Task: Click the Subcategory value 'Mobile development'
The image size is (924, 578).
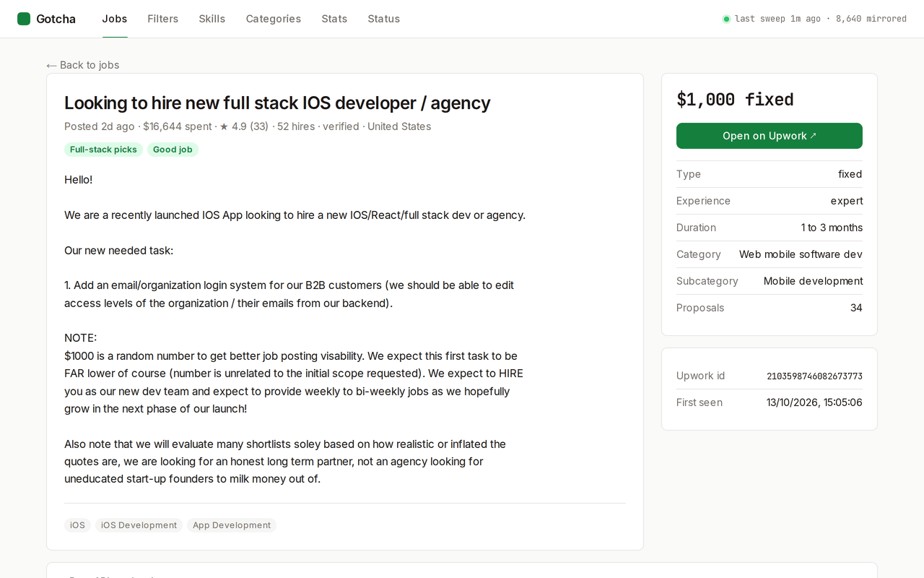Action: click(x=813, y=281)
